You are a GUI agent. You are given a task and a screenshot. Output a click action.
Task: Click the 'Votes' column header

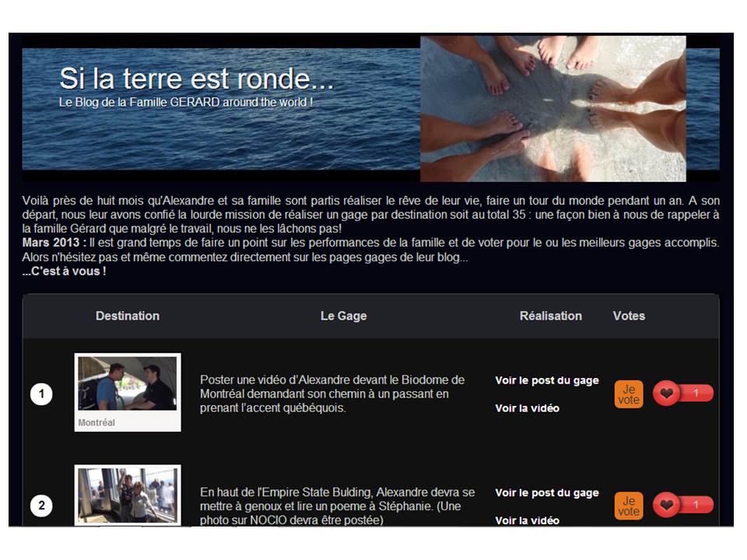click(629, 316)
